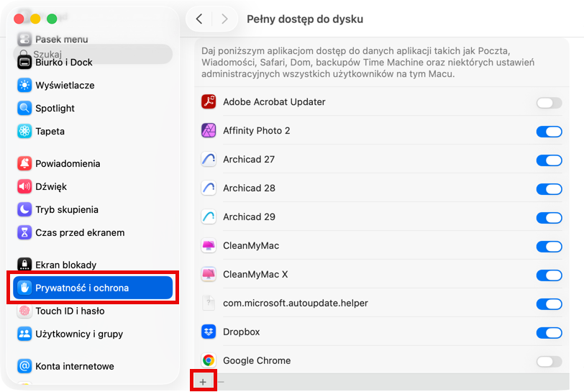Click the Spotlight magnifier icon in sidebar

(x=24, y=109)
